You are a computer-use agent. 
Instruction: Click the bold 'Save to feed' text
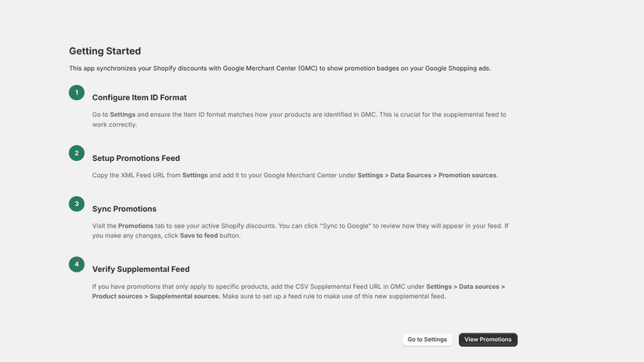199,235
